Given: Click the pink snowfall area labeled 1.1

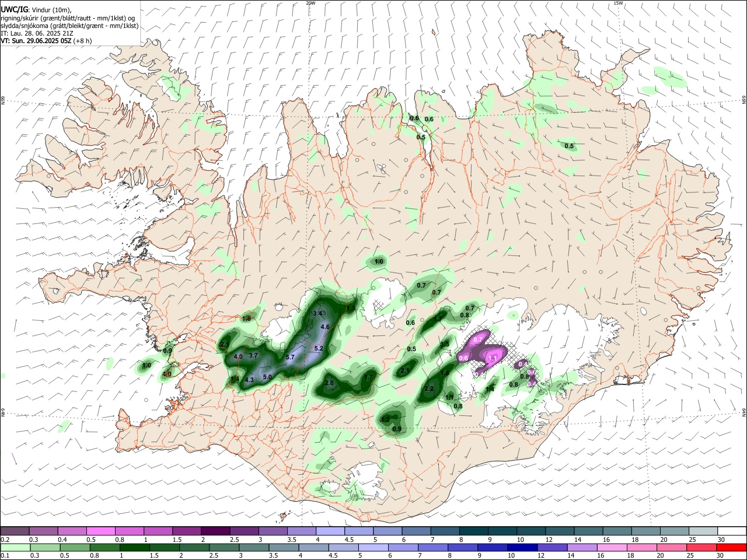Looking at the screenshot, I should [493, 359].
